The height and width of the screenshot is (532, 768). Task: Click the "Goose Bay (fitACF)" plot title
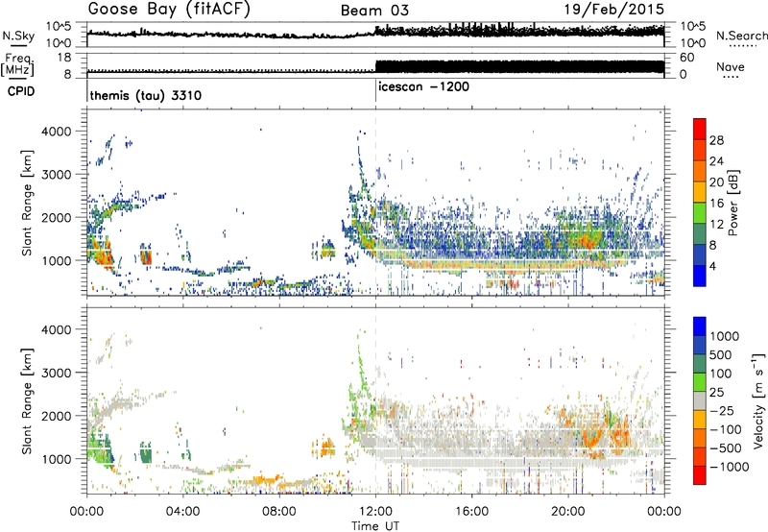click(169, 10)
